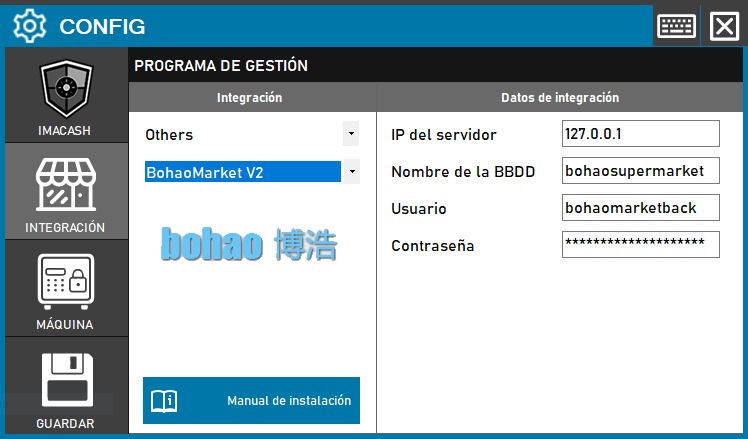Select the INTEGRACIÓN store icon
Viewport: 748px width, 439px height.
pos(65,186)
